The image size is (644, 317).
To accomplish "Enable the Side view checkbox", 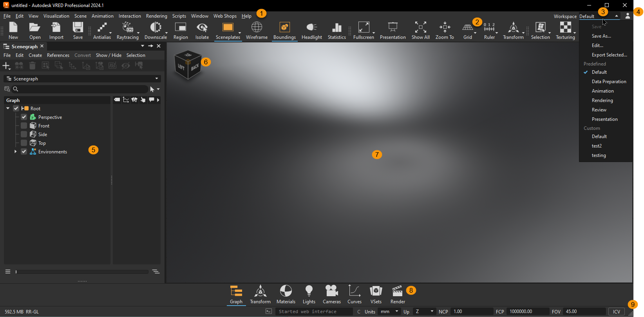I will [x=24, y=134].
